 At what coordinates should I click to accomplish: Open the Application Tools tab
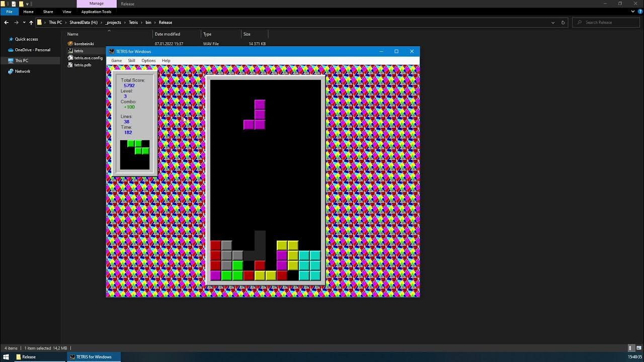coord(96,12)
